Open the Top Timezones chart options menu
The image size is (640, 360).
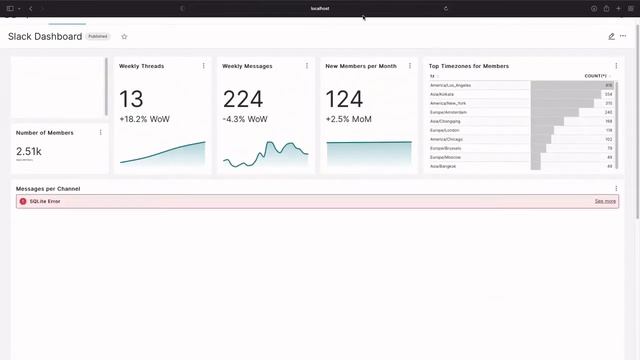(616, 66)
